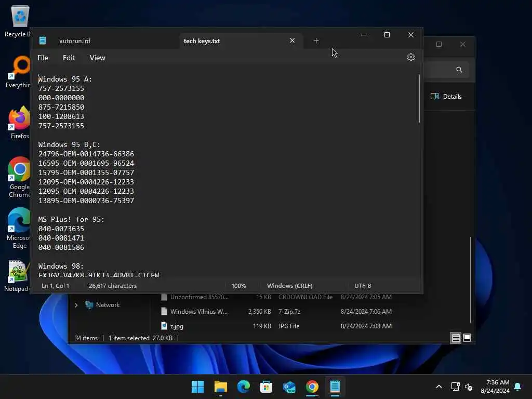Click the key 13895-OEM-0000736-75397
532x399 pixels.
86,201
